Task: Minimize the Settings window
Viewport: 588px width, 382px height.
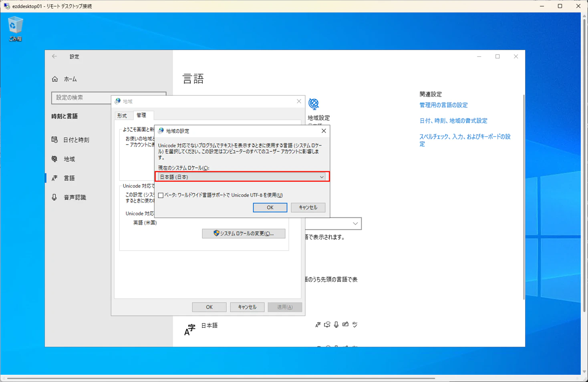Action: tap(479, 56)
